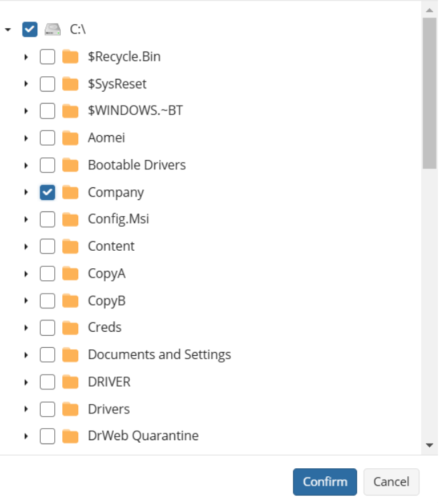Check the Bootable Drivers checkbox
448x503 pixels.
click(x=47, y=165)
